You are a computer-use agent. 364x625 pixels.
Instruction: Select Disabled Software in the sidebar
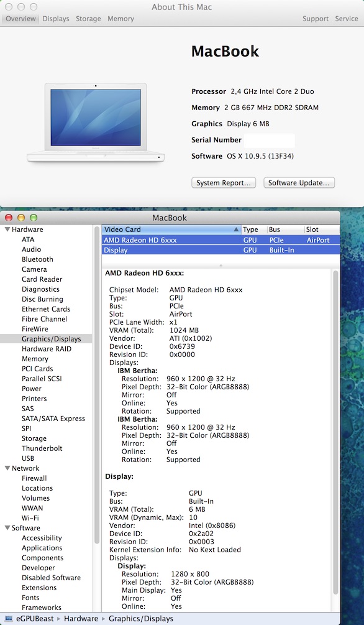pos(51,578)
